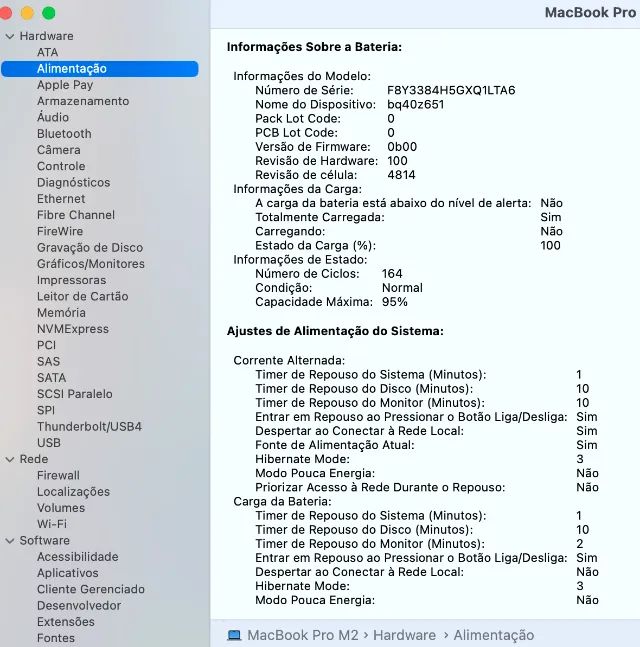Click the Carga da Bateria label

pos(282,501)
